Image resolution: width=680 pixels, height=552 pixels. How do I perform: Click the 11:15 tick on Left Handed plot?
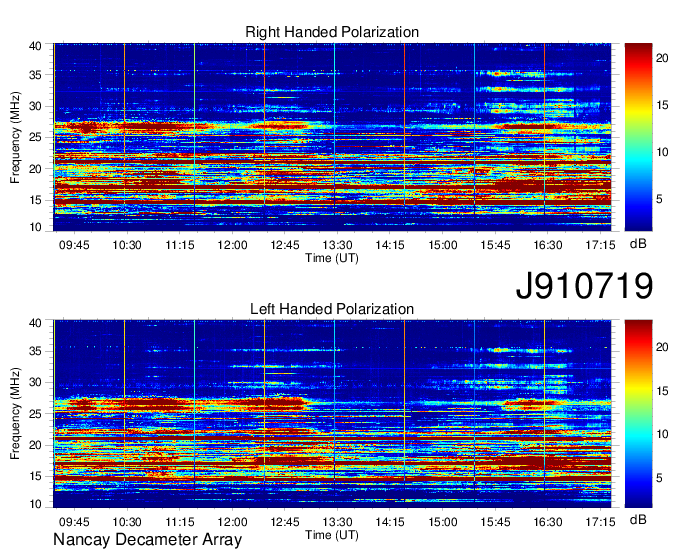click(180, 522)
